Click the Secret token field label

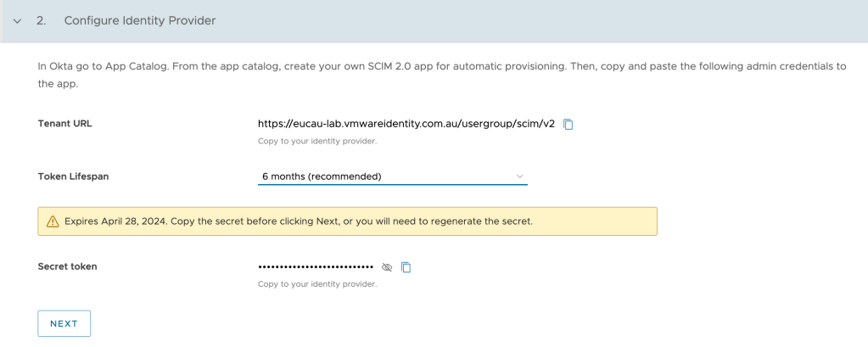click(67, 266)
